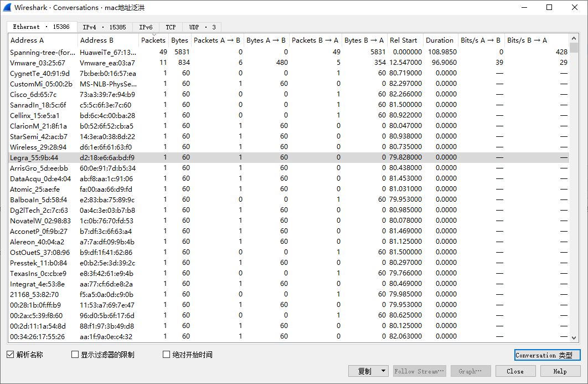Select the 21168_53:82:70 row

point(288,294)
